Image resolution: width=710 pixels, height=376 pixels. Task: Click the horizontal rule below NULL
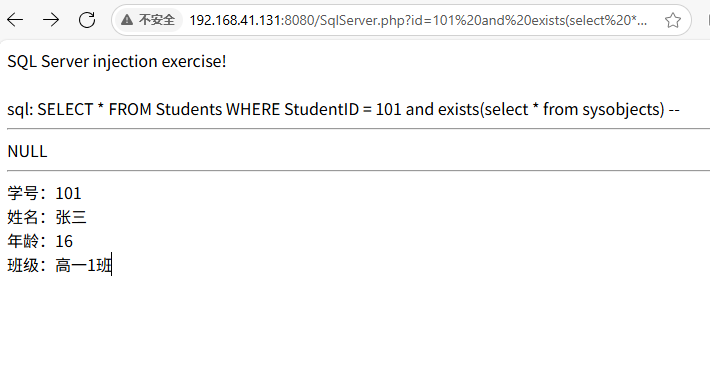pyautogui.click(x=359, y=171)
